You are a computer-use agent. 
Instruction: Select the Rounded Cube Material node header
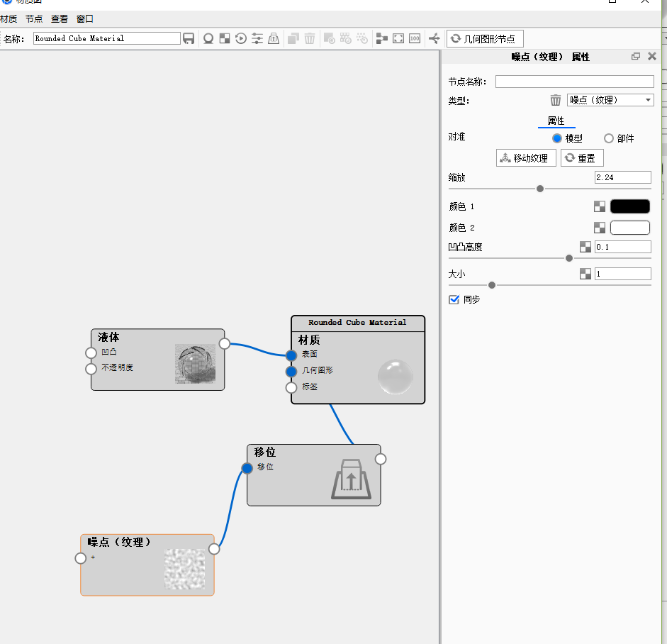click(358, 323)
